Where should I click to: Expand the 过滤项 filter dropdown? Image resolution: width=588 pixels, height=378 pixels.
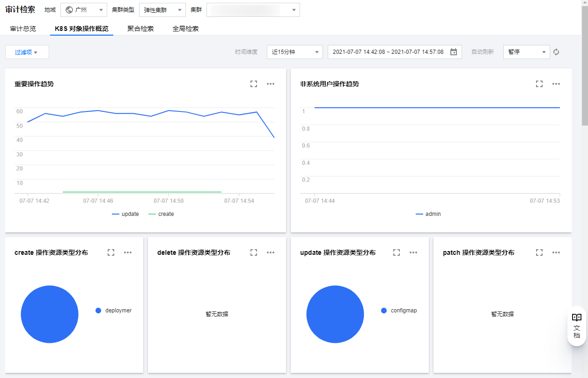coord(27,52)
